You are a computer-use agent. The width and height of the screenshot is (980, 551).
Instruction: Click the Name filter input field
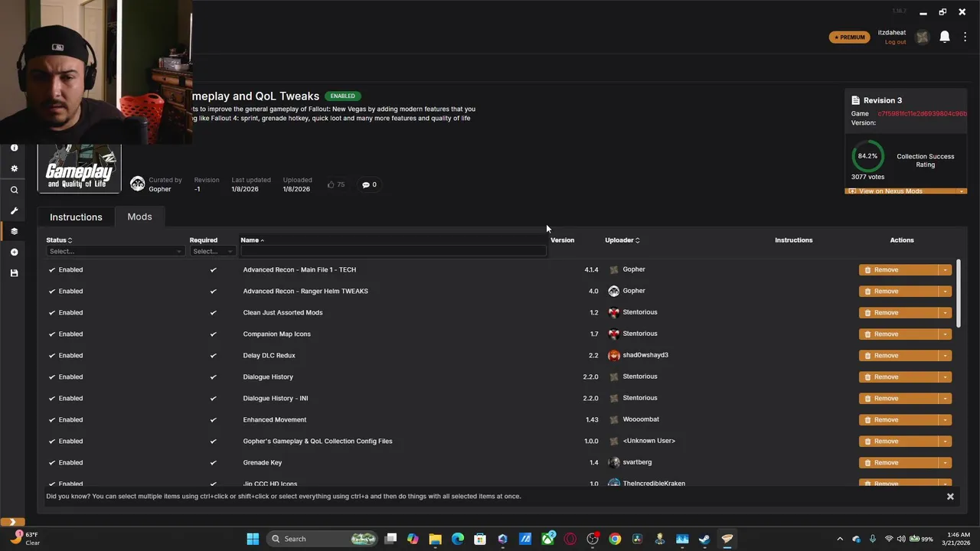point(394,251)
